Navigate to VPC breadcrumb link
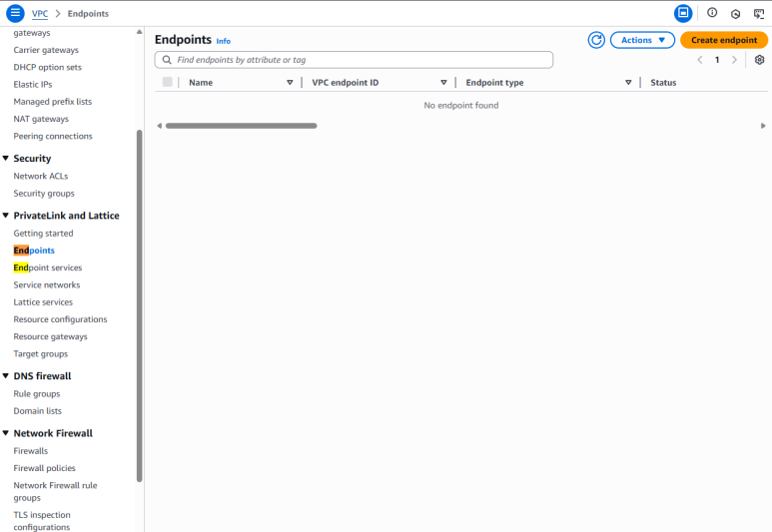This screenshot has height=532, width=772. coord(40,14)
